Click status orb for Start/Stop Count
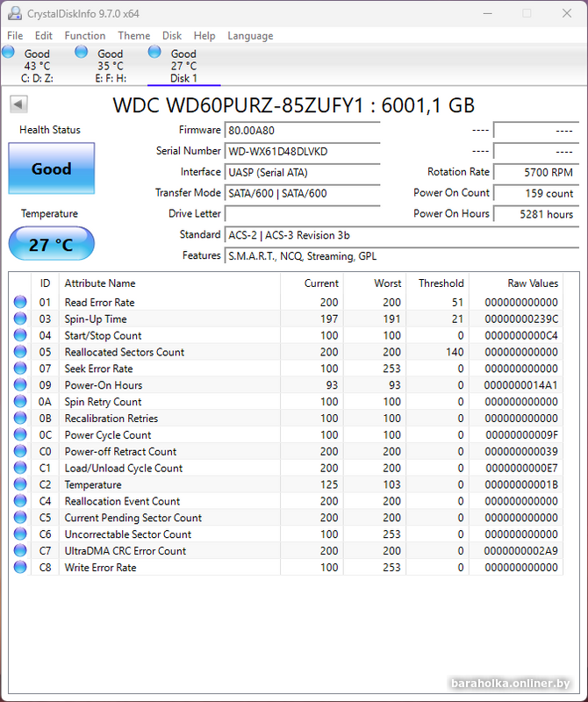The width and height of the screenshot is (588, 702). [20, 335]
